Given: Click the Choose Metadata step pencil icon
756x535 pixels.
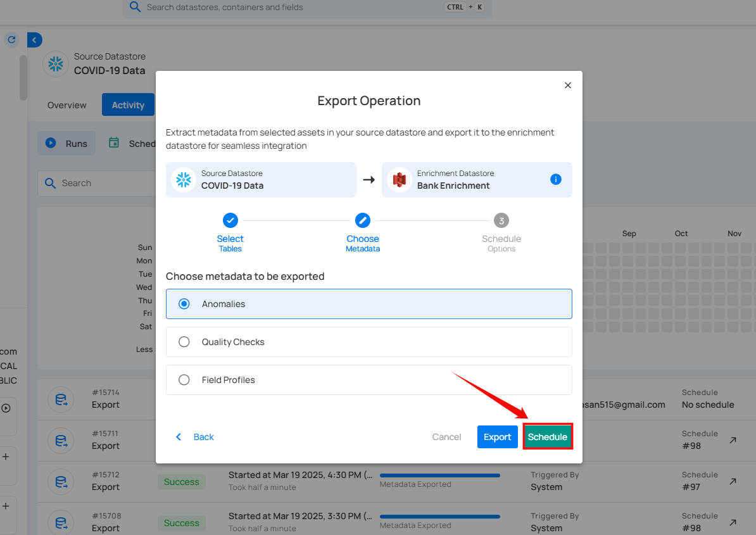Looking at the screenshot, I should click(363, 220).
